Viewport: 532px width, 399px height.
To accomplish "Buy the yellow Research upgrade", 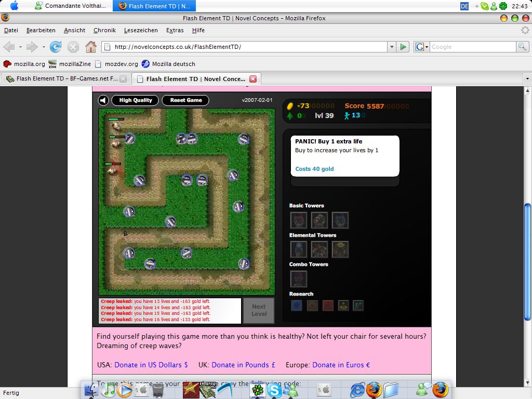I will coord(343,305).
